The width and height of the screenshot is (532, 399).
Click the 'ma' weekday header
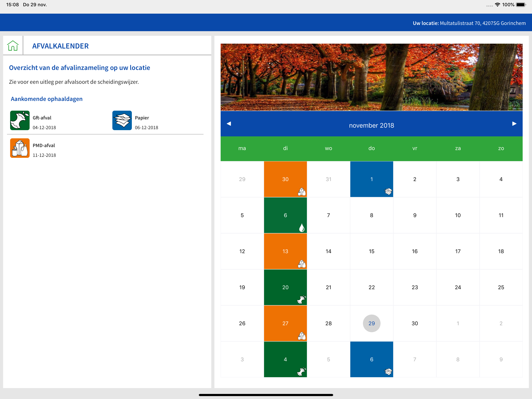tap(242, 148)
